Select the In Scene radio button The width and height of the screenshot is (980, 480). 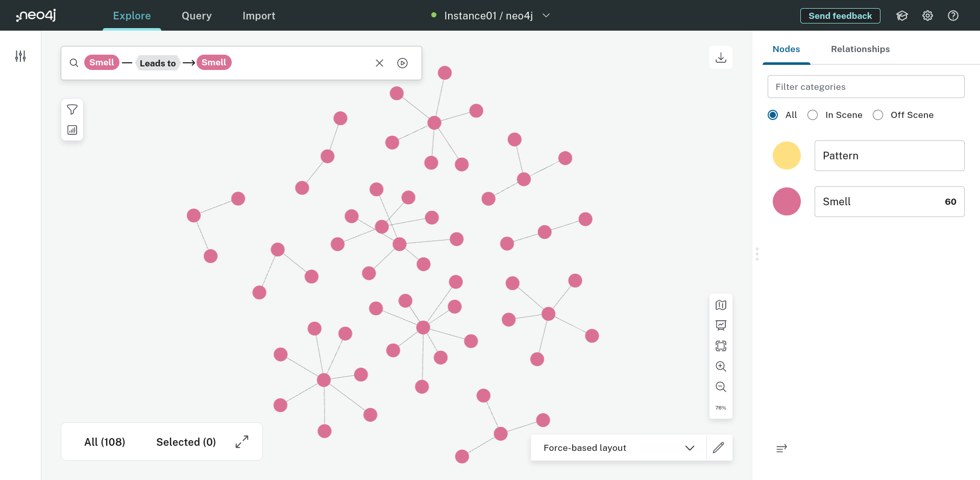pos(813,115)
